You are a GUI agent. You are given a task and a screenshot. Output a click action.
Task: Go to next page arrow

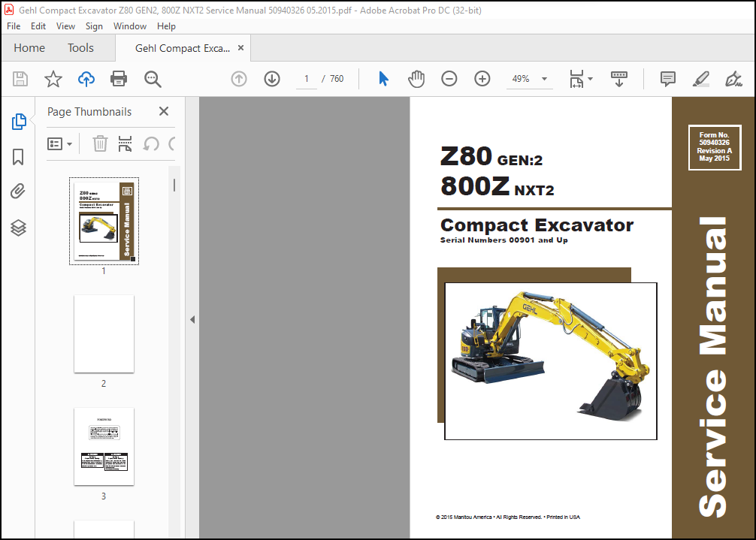(x=272, y=79)
